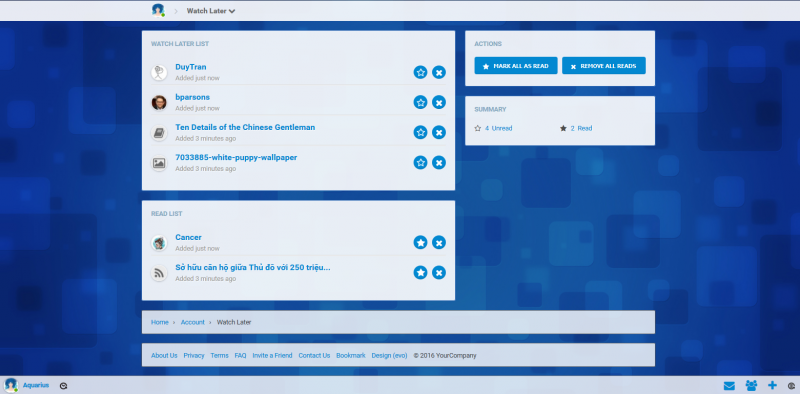Open the bparsons profile link
Image resolution: width=800 pixels, height=394 pixels.
[192, 97]
